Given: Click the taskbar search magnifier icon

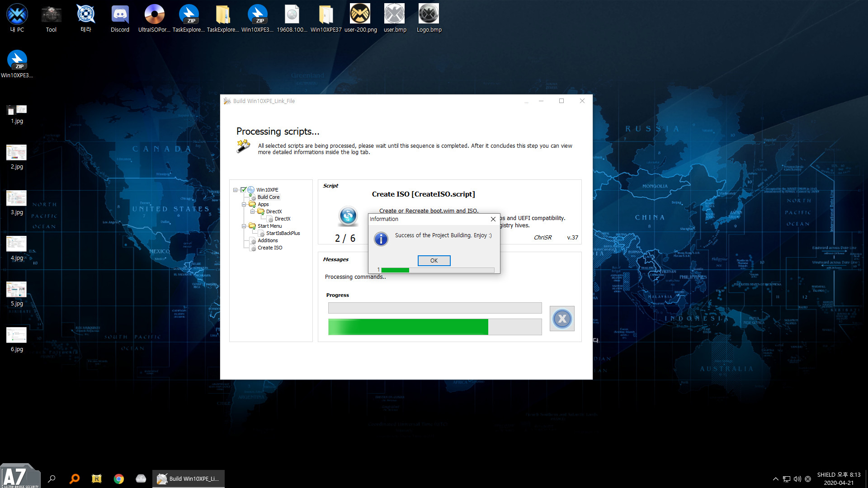Looking at the screenshot, I should pos(52,479).
